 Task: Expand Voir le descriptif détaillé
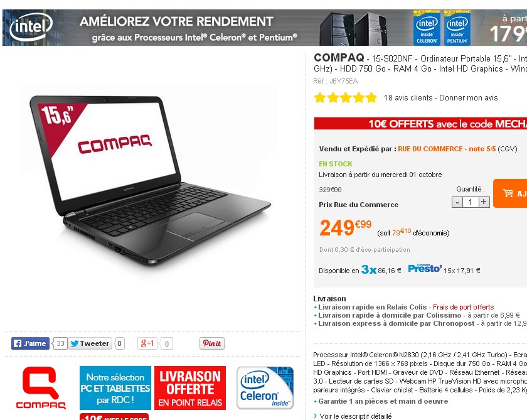point(356,416)
